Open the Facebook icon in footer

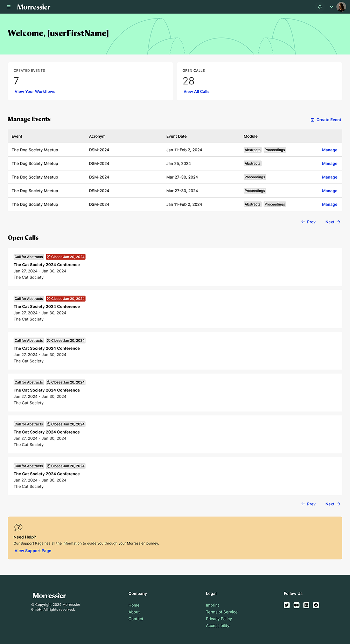point(316,605)
